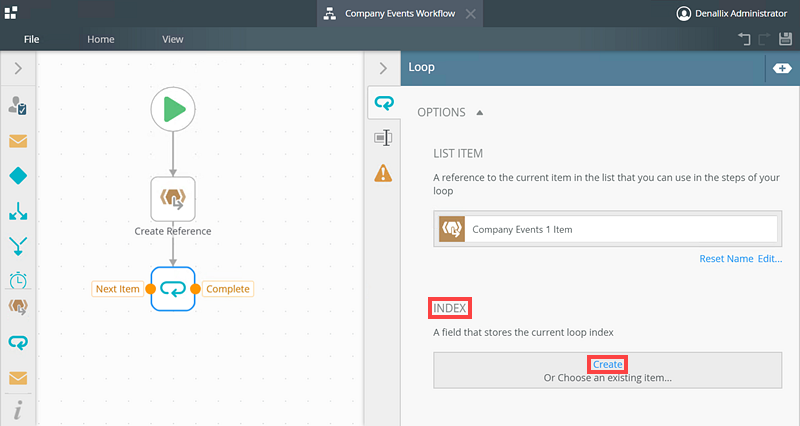Click the LIST ITEM heading
800x426 pixels.
[x=458, y=154]
